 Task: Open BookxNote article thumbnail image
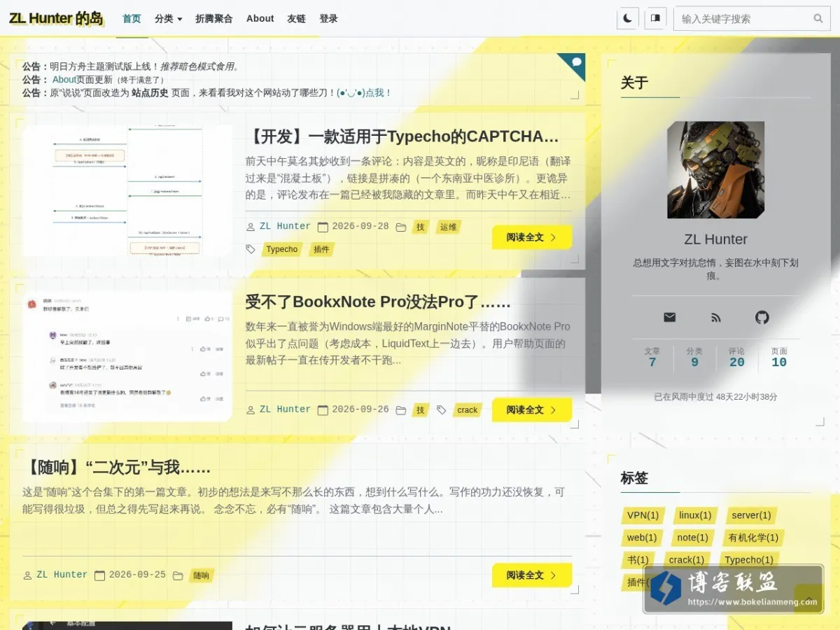point(127,356)
